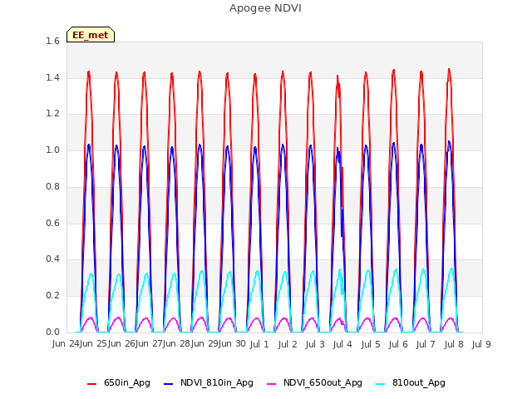532x399 pixels.
Task: Toggle the NDVI_650out_Apg legend entry
Action: click(x=314, y=383)
